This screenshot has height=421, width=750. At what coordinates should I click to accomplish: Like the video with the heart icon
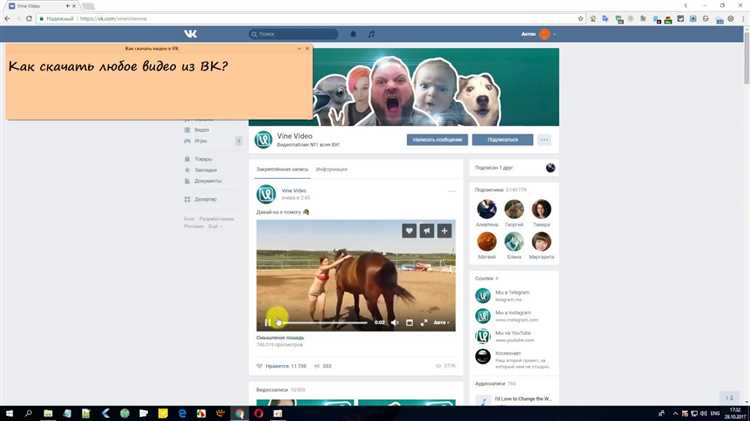(408, 231)
